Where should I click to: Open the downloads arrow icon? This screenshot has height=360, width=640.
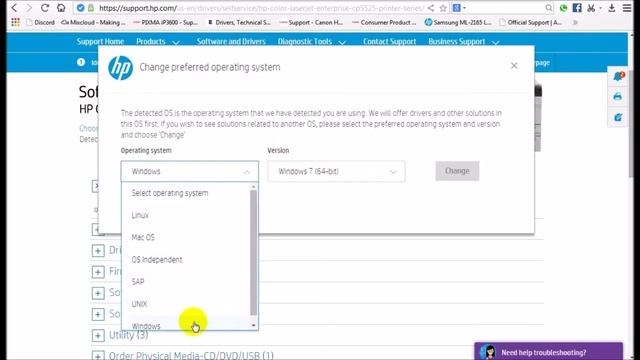pos(611,8)
